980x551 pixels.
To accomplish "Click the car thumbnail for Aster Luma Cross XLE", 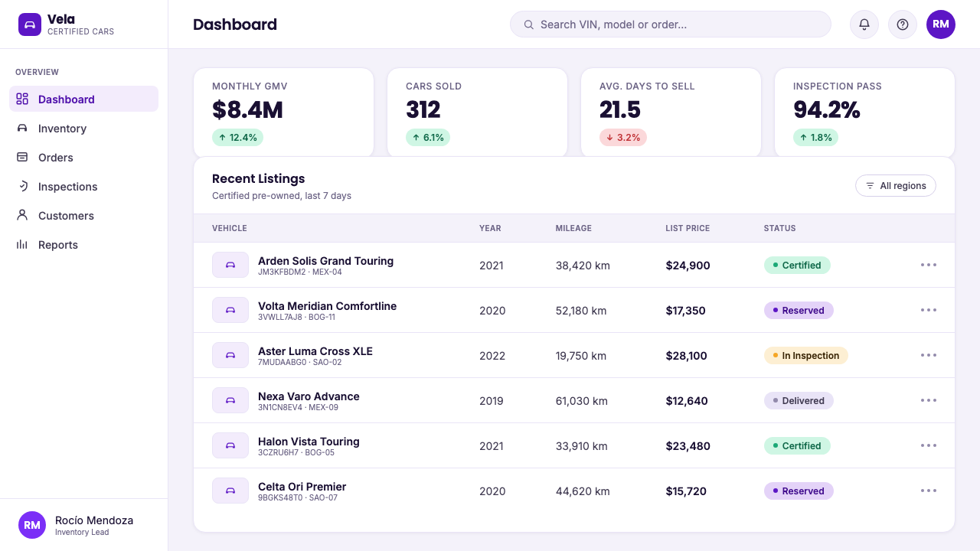I will click(230, 355).
